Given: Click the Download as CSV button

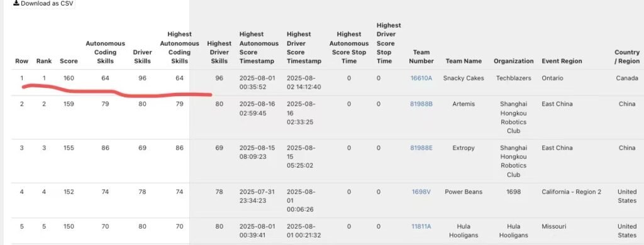Looking at the screenshot, I should (43, 4).
